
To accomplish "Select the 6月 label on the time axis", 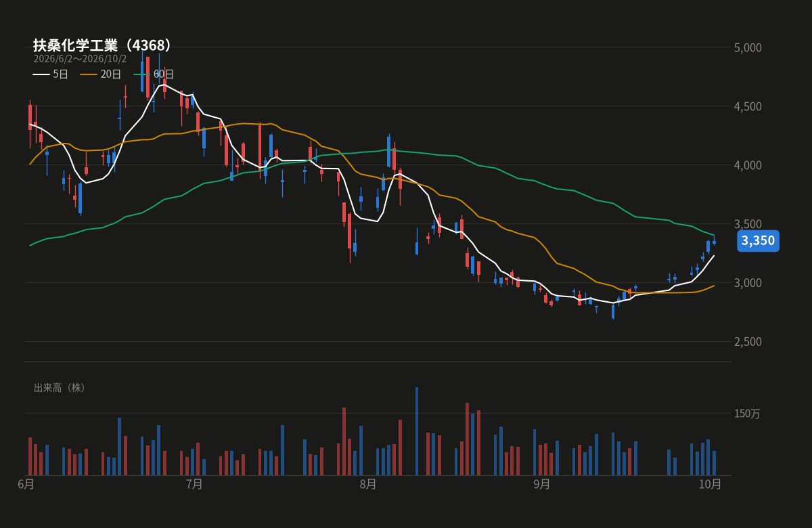I will pyautogui.click(x=26, y=484).
